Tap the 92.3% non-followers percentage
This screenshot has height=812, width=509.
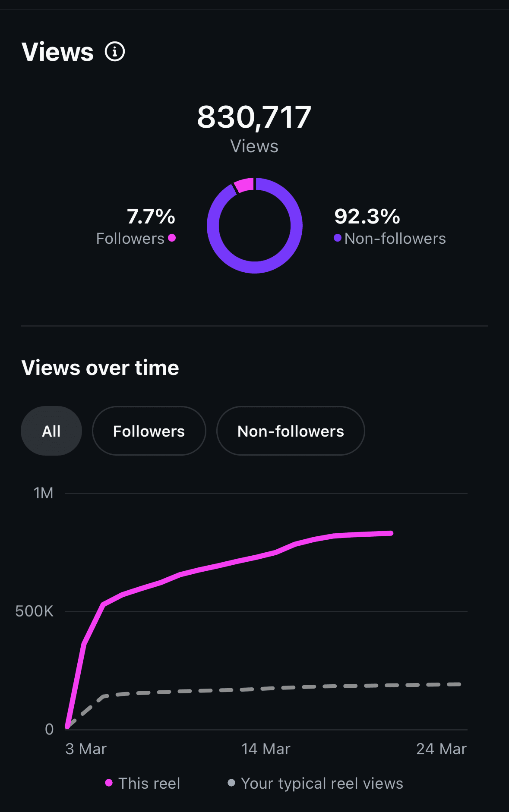[x=367, y=217]
